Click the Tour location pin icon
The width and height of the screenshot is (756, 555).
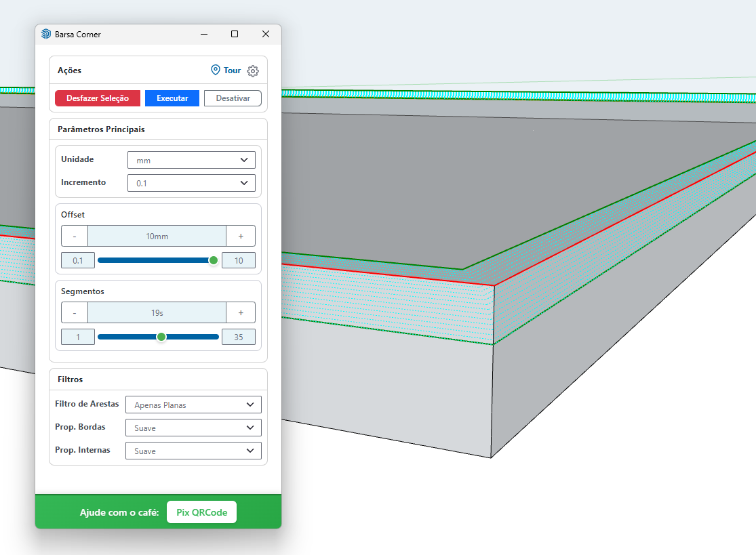point(216,70)
